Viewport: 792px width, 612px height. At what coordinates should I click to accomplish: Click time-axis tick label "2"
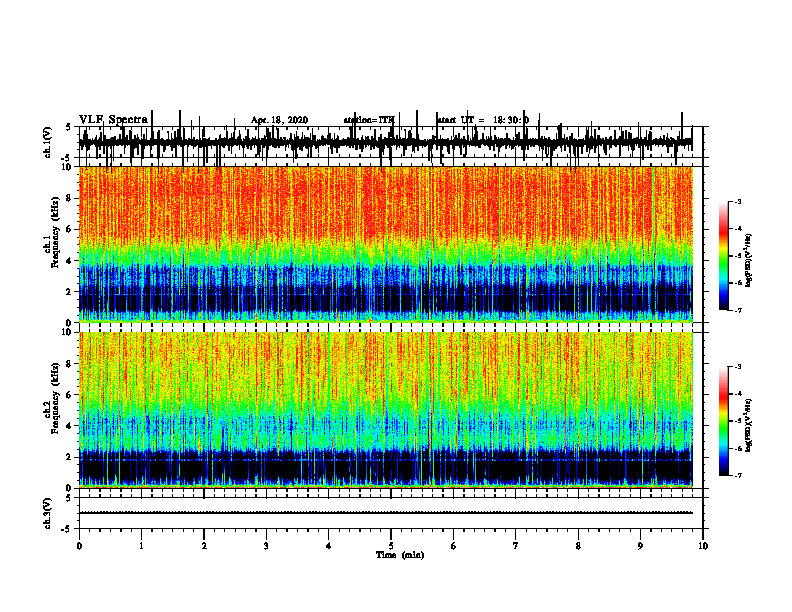point(204,546)
